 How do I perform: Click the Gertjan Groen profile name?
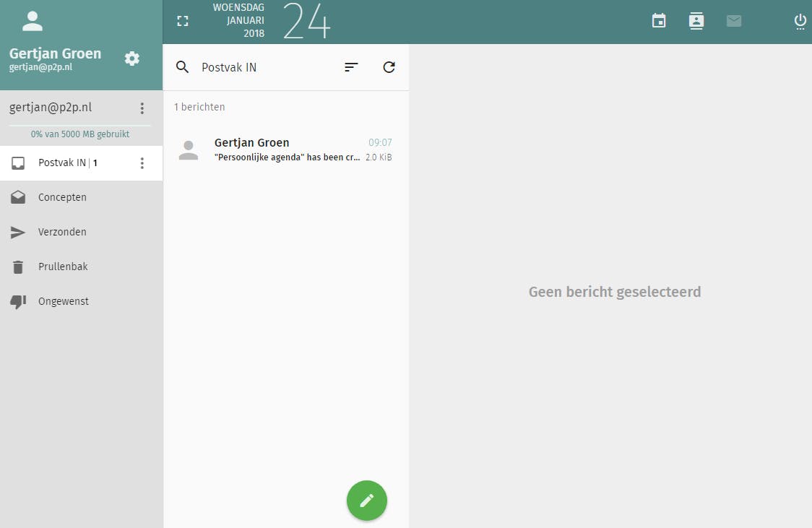pyautogui.click(x=55, y=53)
